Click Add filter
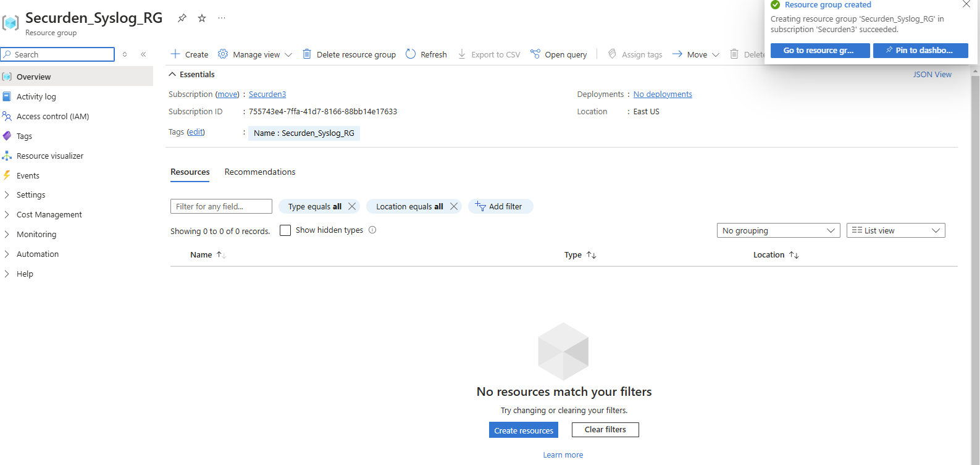980x465 pixels. pyautogui.click(x=500, y=206)
